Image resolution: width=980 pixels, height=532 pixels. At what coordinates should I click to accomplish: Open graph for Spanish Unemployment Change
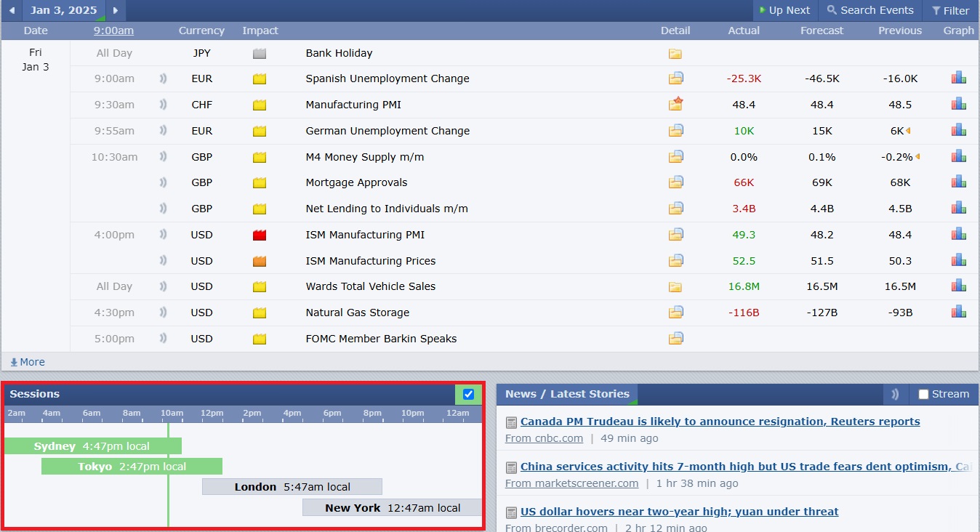959,78
